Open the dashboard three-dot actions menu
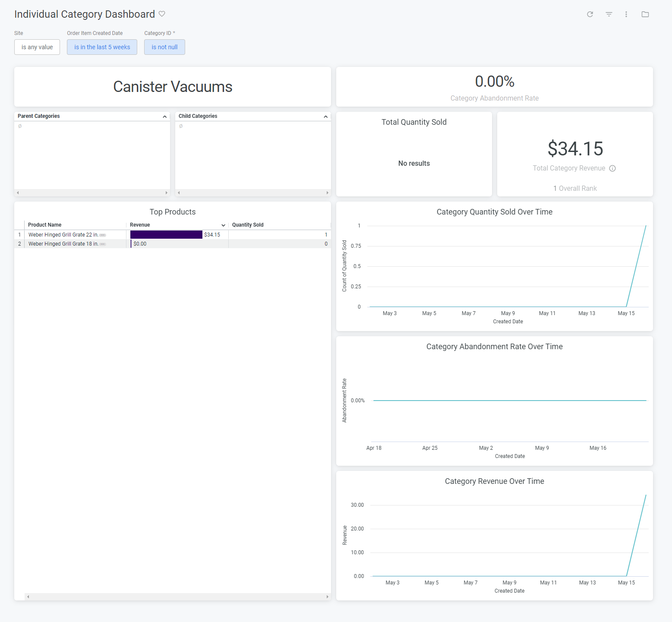The width and height of the screenshot is (672, 622). point(626,14)
